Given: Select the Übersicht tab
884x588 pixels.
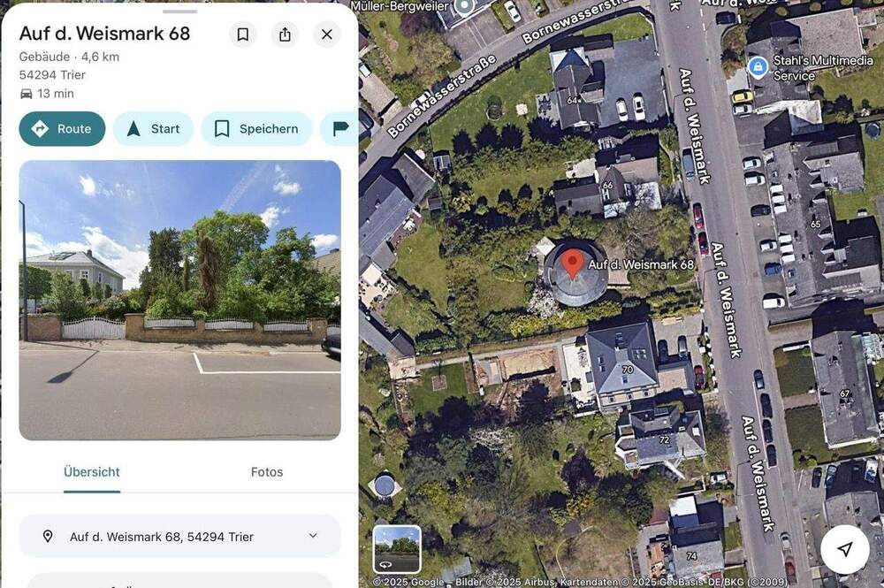Looking at the screenshot, I should coord(92,472).
